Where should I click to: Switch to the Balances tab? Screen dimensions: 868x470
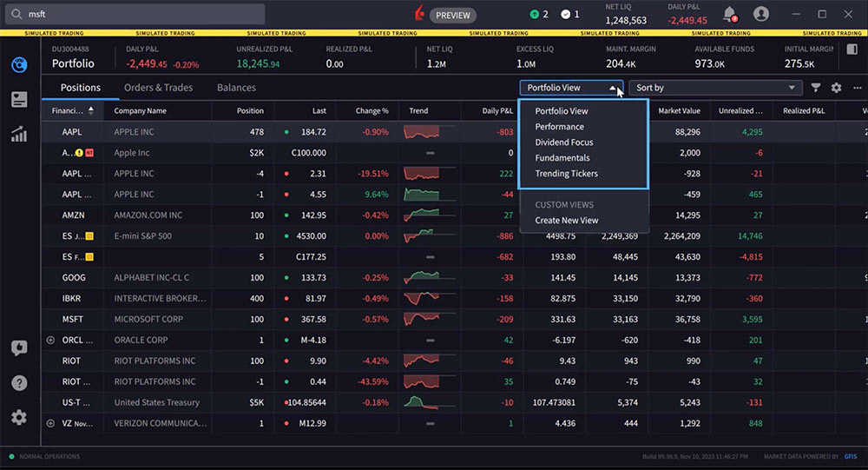(236, 88)
